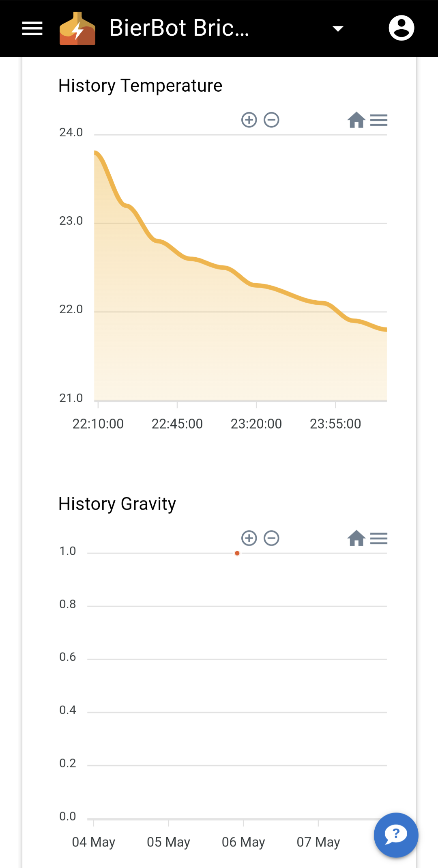
Task: Click the 06 May label on gravity axis
Action: pyautogui.click(x=243, y=842)
